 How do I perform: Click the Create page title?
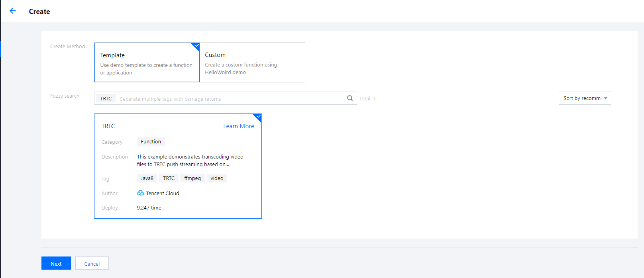point(39,12)
